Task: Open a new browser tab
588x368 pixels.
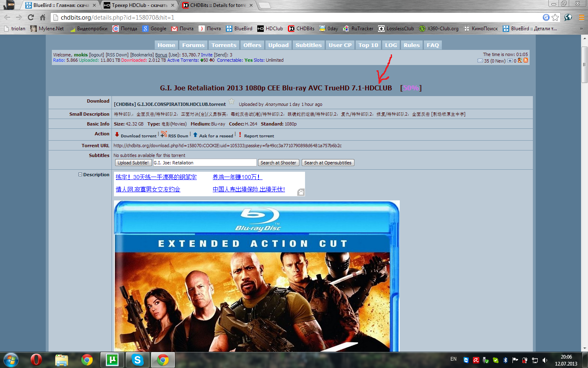Action: pyautogui.click(x=265, y=5)
